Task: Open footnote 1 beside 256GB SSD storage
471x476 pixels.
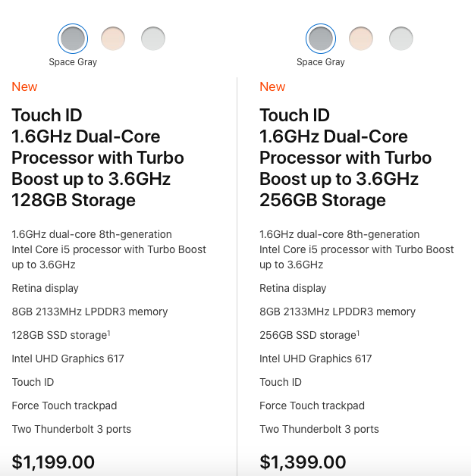Action: click(x=358, y=332)
